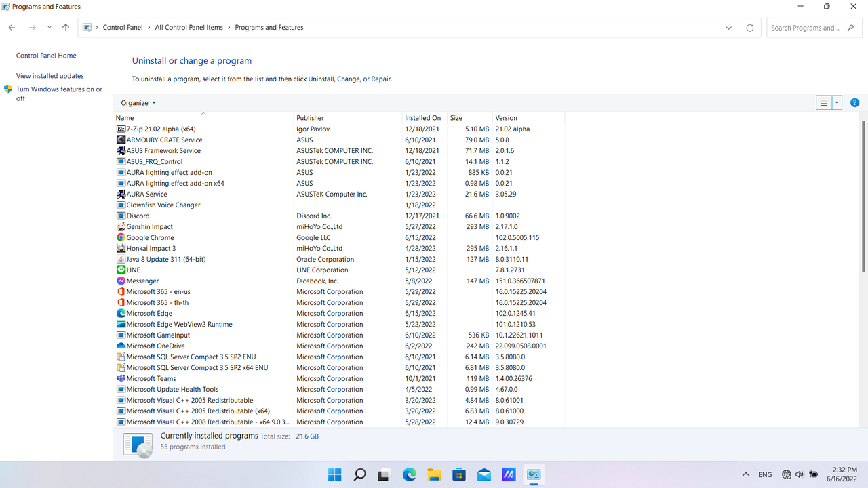868x488 pixels.
Task: Click the refresh icon in the address bar
Action: [750, 27]
